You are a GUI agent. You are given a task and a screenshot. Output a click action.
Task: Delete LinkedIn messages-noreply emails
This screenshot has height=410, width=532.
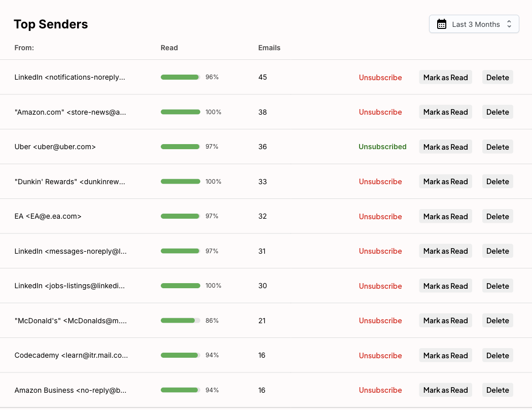coord(498,251)
